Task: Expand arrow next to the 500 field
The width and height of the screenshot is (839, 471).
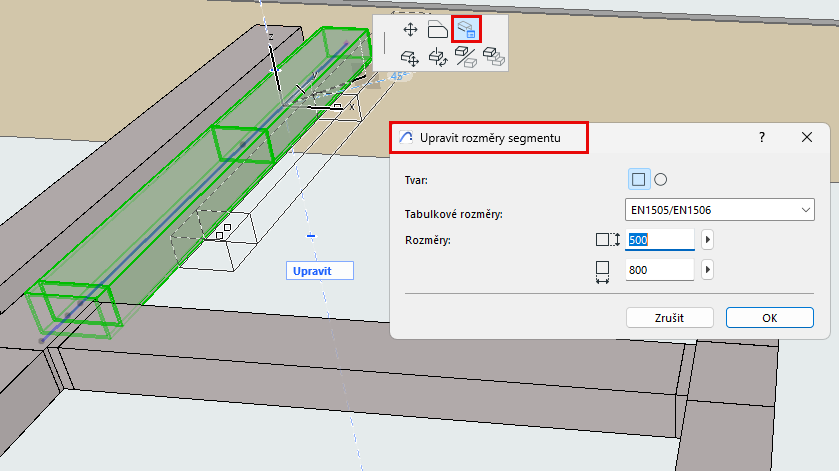Action: pyautogui.click(x=707, y=240)
